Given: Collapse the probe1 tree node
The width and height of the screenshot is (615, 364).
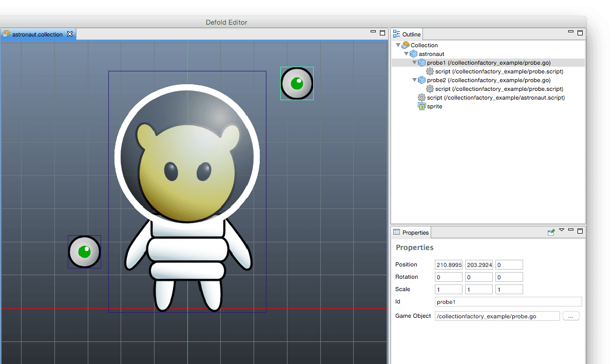Looking at the screenshot, I should coord(414,63).
